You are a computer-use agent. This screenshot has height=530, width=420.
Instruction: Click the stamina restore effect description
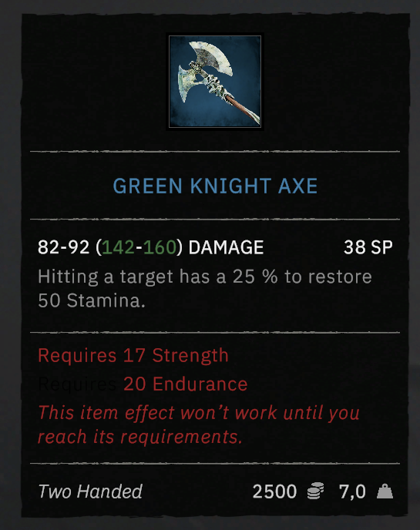(205, 288)
